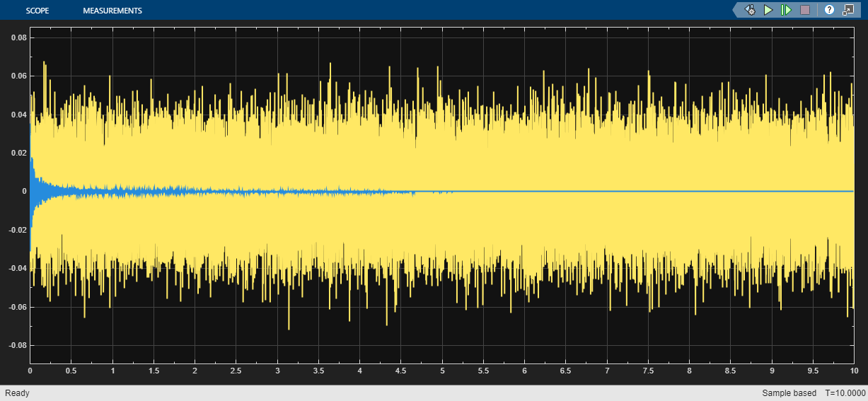This screenshot has width=868, height=401.
Task: Switch to the SCOPE tab
Action: pos(38,11)
